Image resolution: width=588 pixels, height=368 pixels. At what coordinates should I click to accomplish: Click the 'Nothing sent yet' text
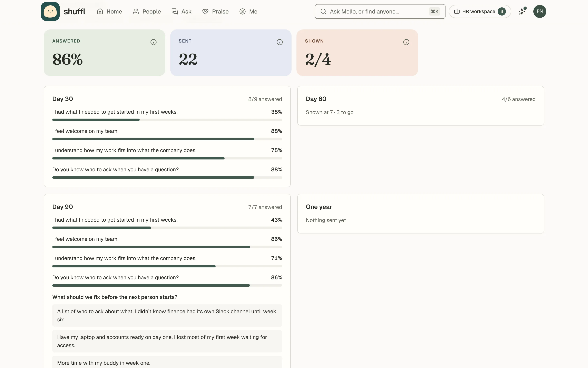326,220
